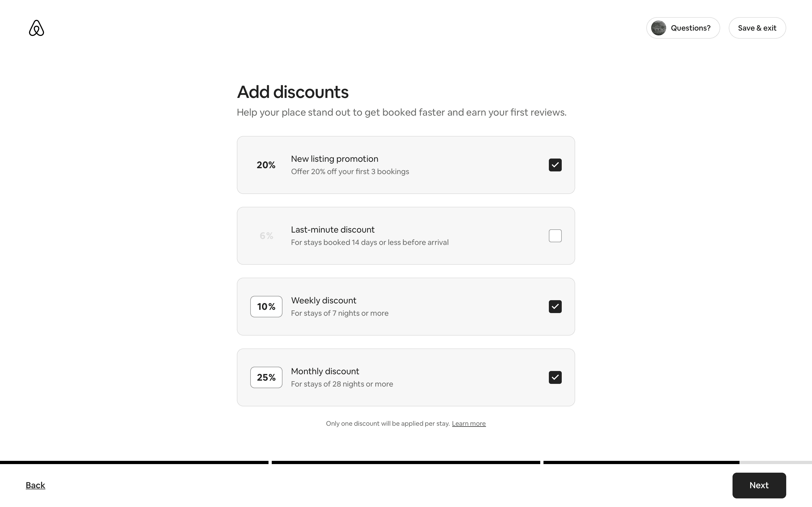Open the Questions? help button
The image size is (812, 507).
(x=690, y=28)
